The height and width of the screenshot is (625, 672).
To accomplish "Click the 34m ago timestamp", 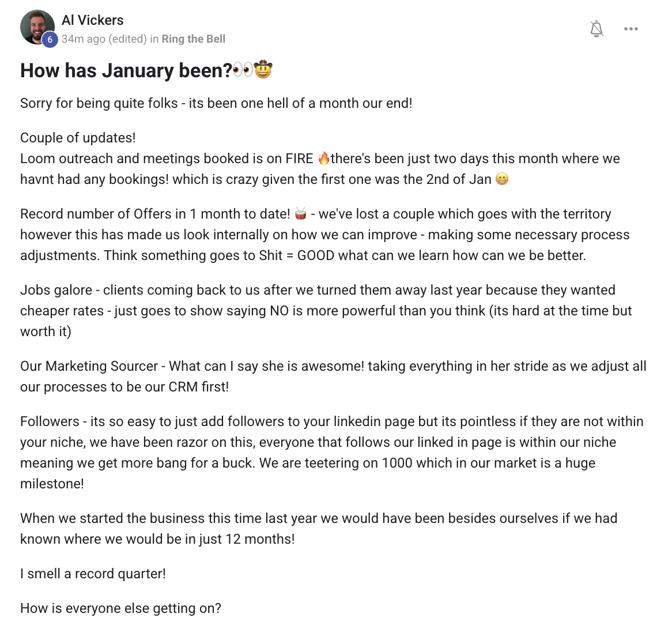I will 84,39.
